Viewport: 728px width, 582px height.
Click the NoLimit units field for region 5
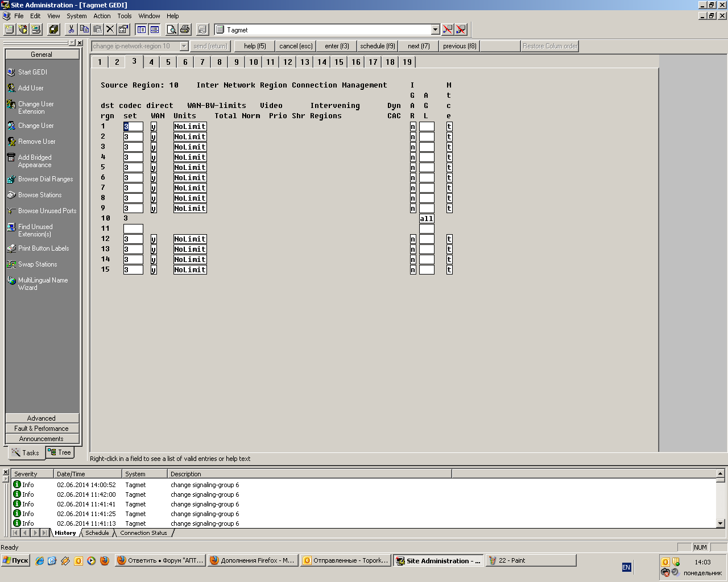pyautogui.click(x=190, y=168)
